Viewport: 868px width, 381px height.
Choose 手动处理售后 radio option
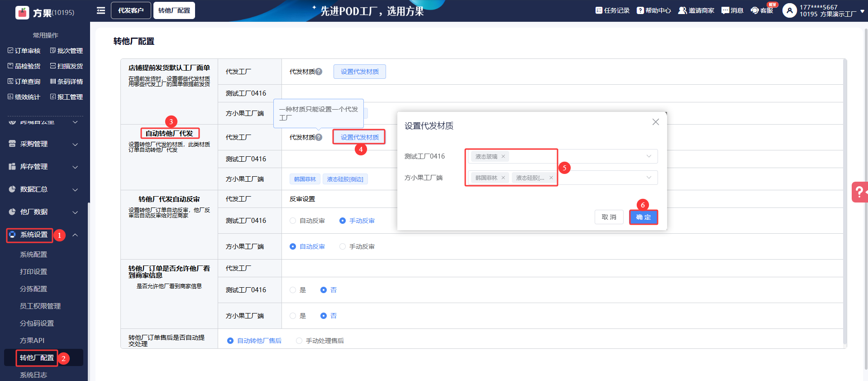(x=299, y=341)
